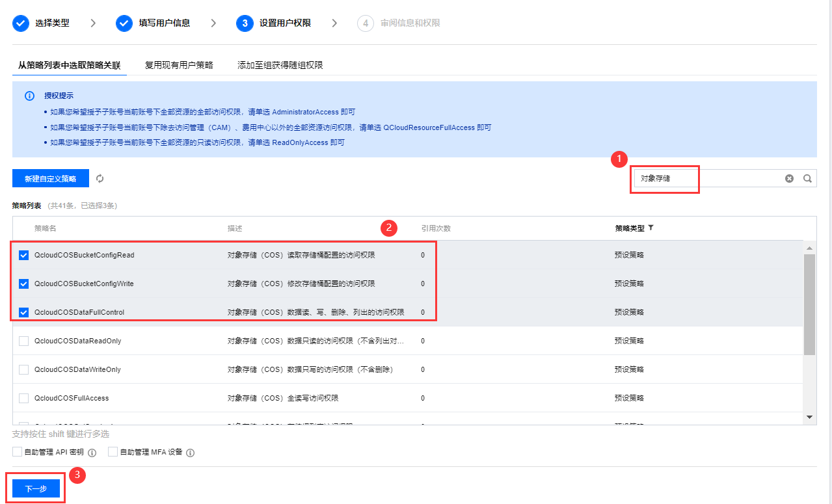Click the 选择类型 step checkmark icon
Image resolution: width=832 pixels, height=504 pixels.
[21, 23]
